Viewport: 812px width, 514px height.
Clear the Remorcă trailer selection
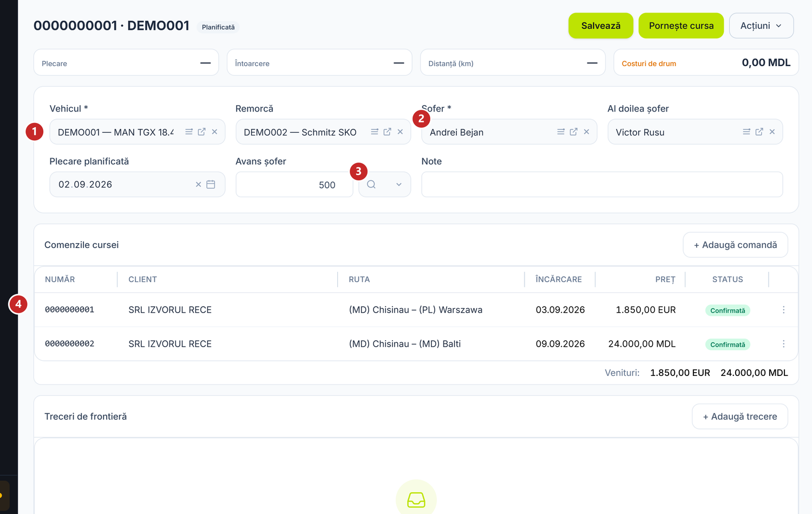pyautogui.click(x=401, y=132)
